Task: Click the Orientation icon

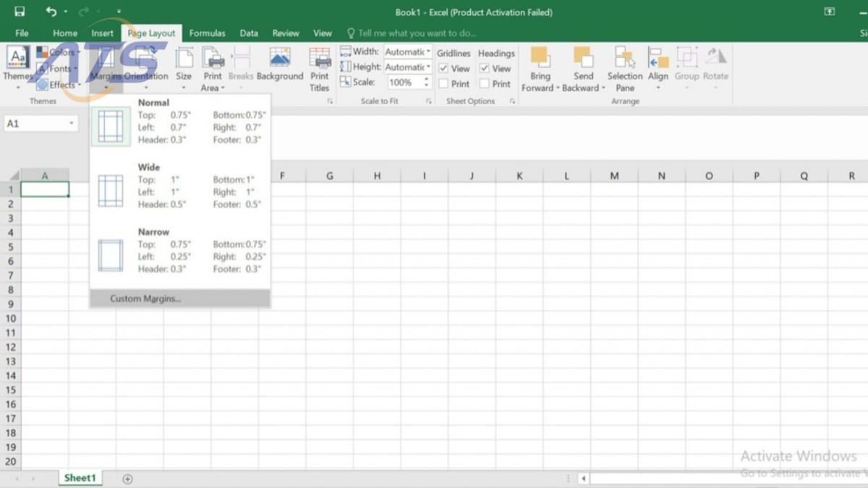Action: click(x=146, y=58)
